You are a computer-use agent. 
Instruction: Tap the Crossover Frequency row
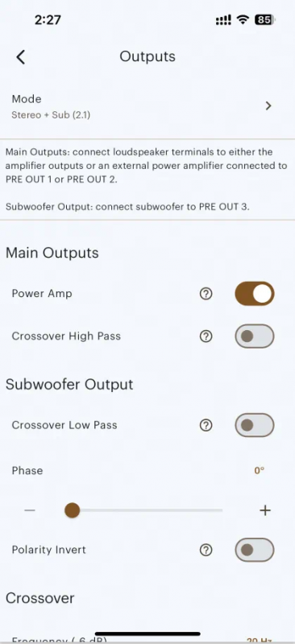point(147,638)
